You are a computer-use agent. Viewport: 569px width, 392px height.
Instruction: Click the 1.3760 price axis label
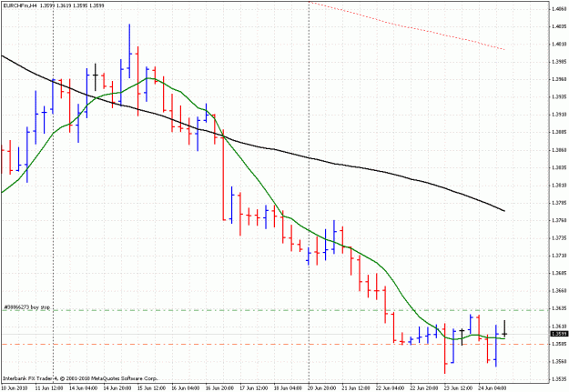[559, 220]
